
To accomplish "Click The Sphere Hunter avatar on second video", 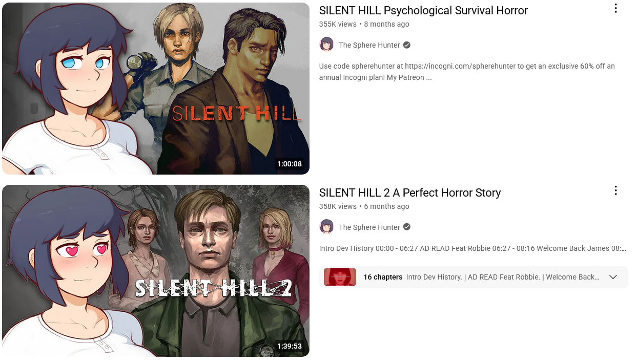I will tap(326, 227).
